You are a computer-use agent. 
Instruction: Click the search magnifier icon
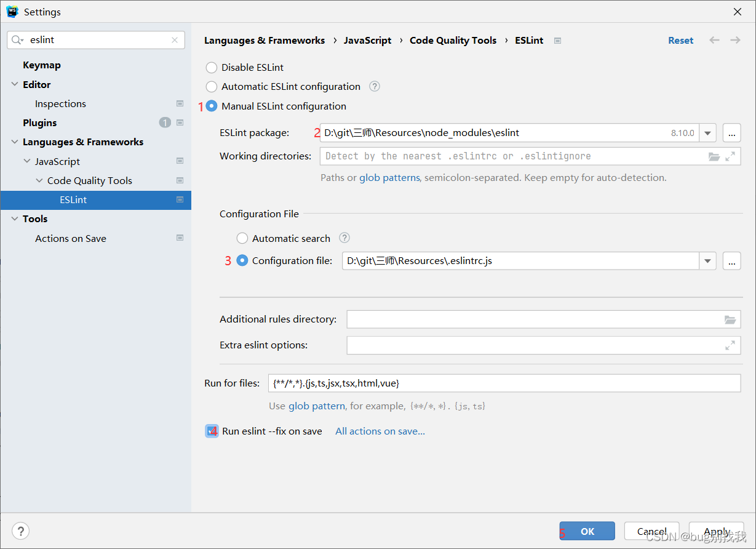pos(18,40)
